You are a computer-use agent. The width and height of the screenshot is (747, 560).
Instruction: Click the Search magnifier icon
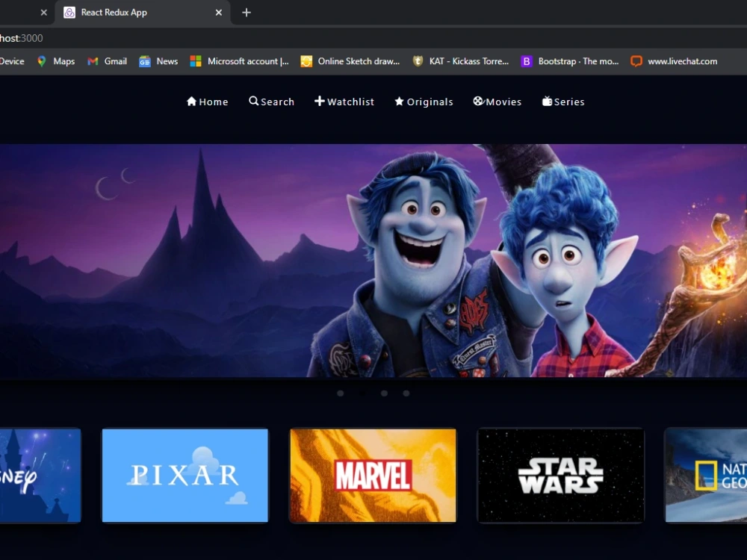point(253,101)
